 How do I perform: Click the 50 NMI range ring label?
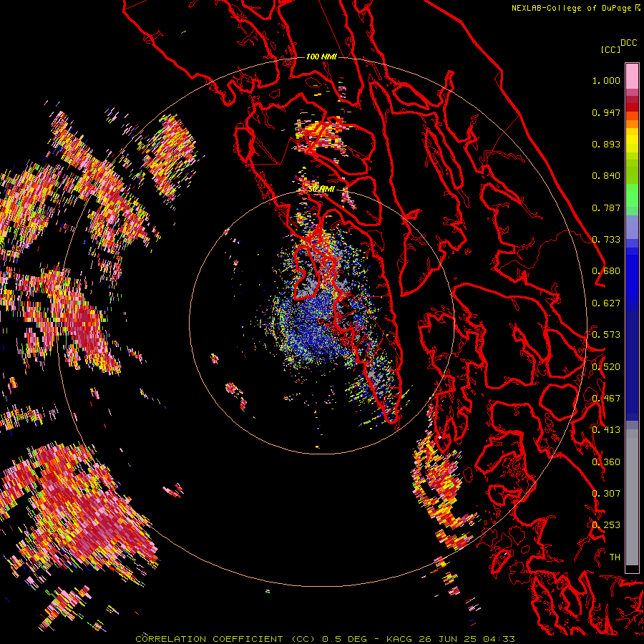pos(321,189)
